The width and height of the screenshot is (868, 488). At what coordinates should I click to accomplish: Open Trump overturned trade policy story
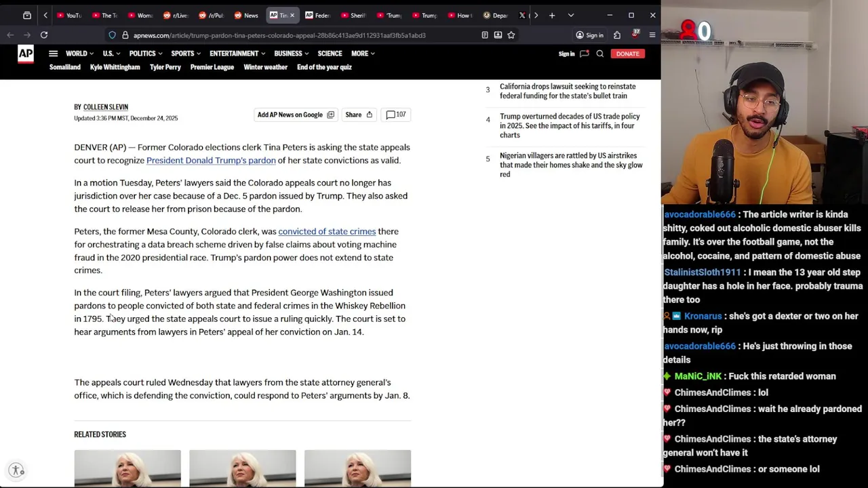[570, 126]
